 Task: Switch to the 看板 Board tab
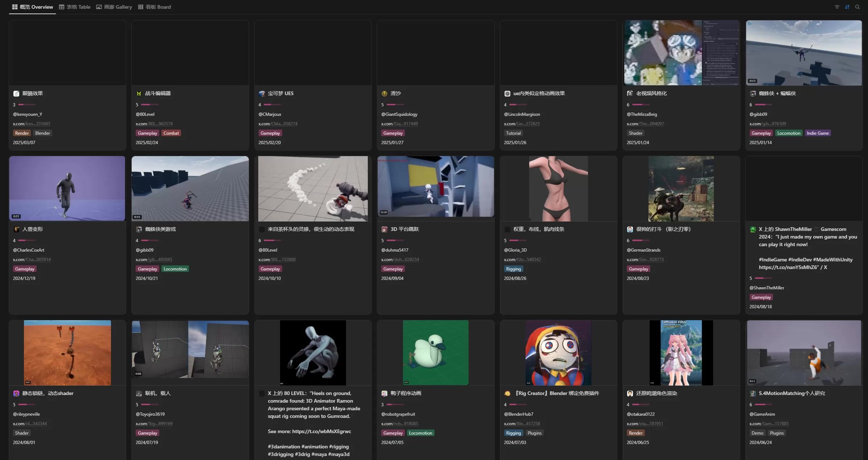155,7
